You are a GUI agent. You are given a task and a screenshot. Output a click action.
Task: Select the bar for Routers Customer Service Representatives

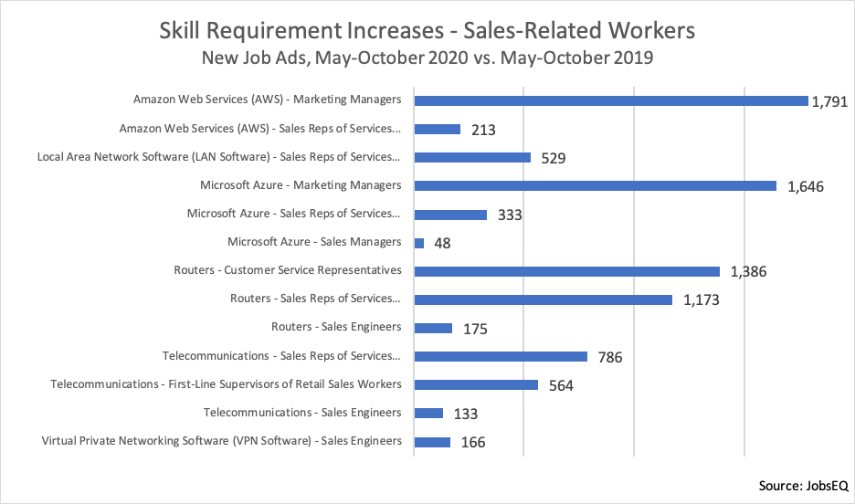pos(567,271)
